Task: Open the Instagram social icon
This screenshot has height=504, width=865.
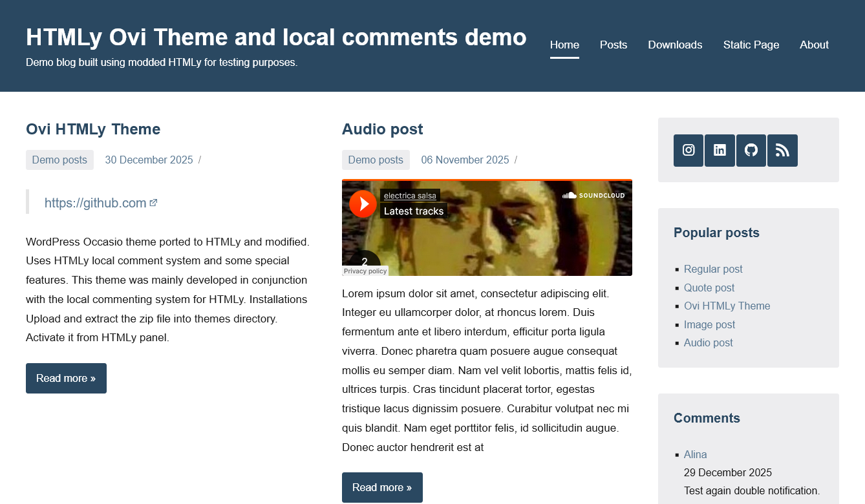Action: (x=688, y=151)
